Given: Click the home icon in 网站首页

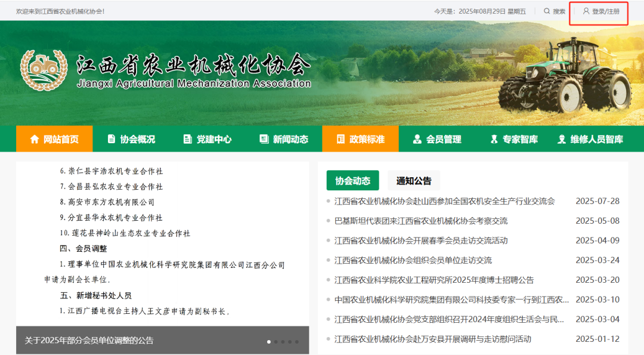Looking at the screenshot, I should 34,139.
